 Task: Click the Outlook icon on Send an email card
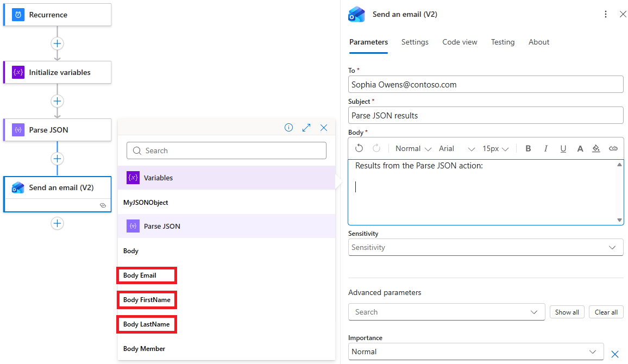(18, 187)
